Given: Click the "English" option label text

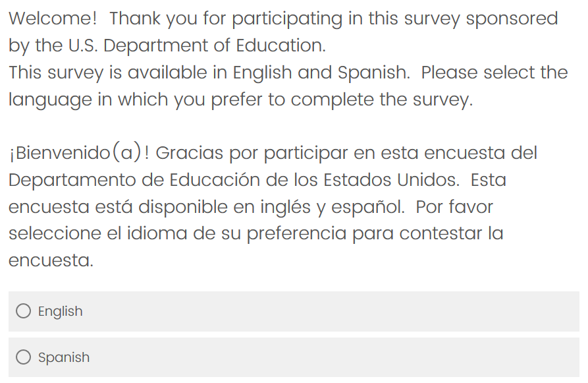Looking at the screenshot, I should 61,311.
